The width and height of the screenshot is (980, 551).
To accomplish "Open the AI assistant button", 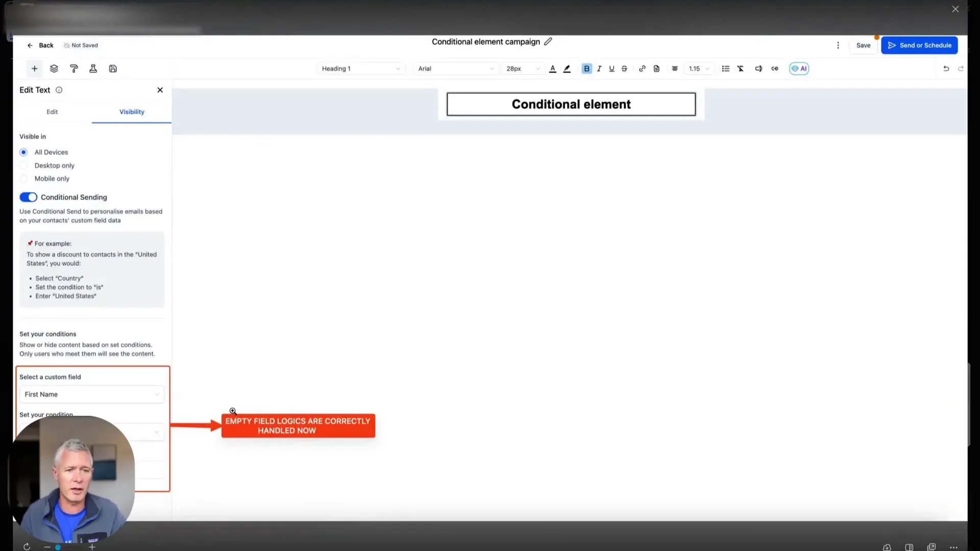I will [799, 68].
